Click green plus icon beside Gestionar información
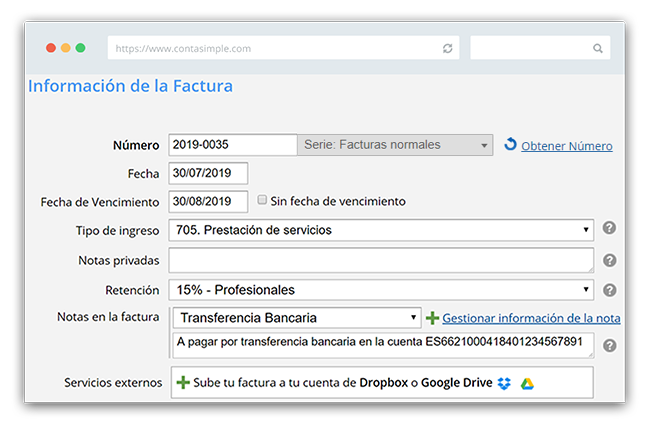650x429 pixels. point(432,318)
